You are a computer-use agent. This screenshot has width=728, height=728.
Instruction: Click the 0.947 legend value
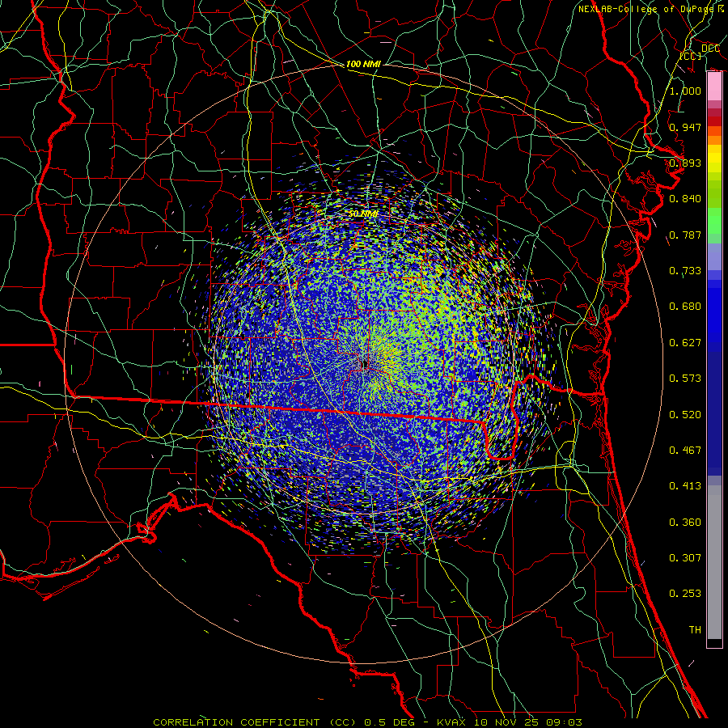pos(685,127)
